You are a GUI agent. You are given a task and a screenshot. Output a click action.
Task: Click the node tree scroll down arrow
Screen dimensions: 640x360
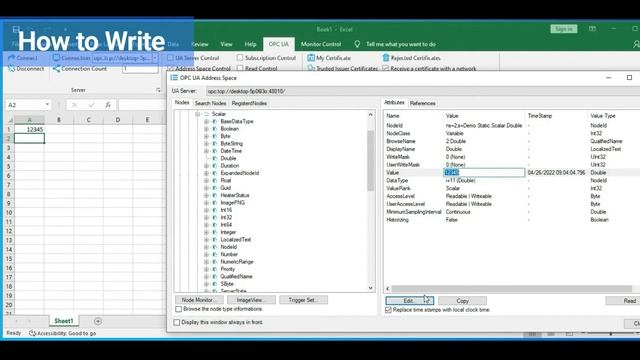pyautogui.click(x=370, y=288)
